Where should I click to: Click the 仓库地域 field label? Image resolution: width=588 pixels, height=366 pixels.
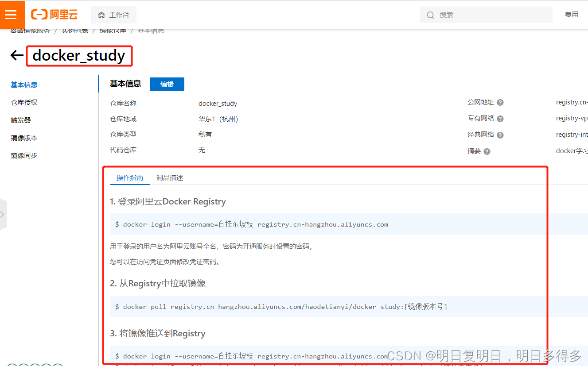click(x=123, y=119)
